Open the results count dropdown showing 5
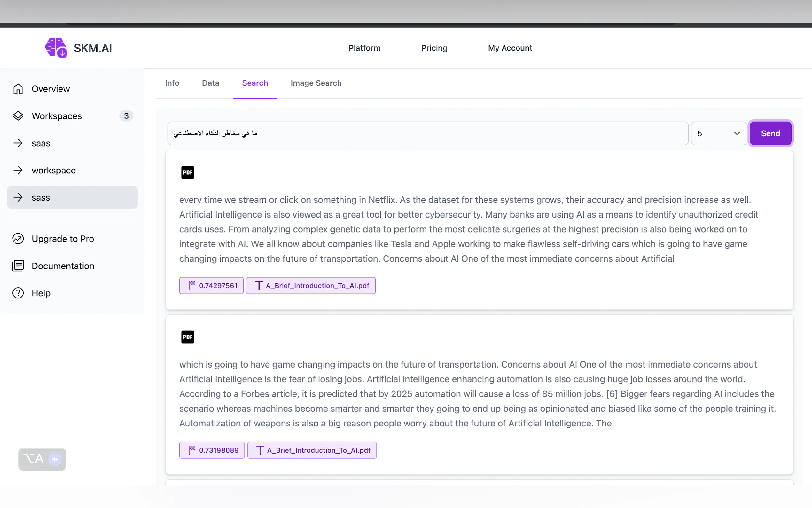 pyautogui.click(x=718, y=133)
